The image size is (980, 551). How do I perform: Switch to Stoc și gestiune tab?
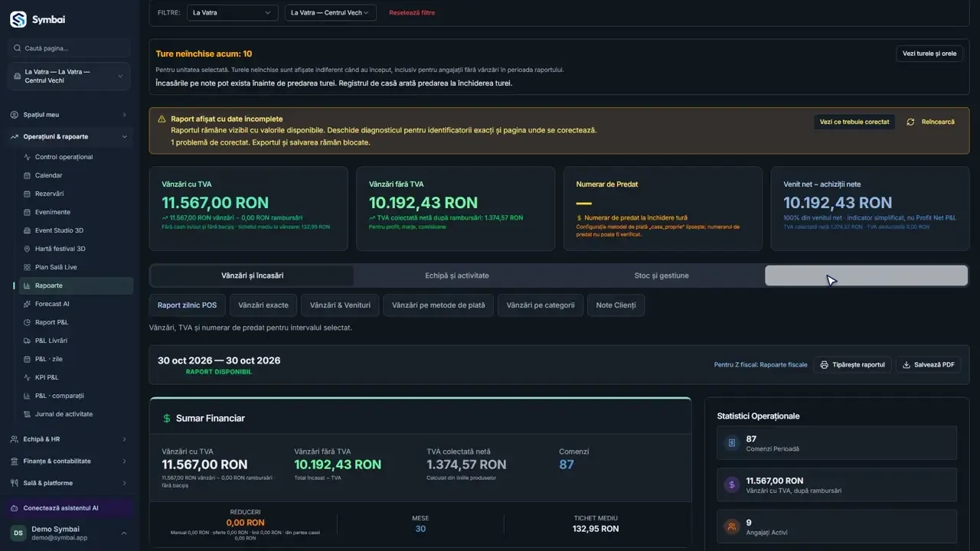(661, 275)
